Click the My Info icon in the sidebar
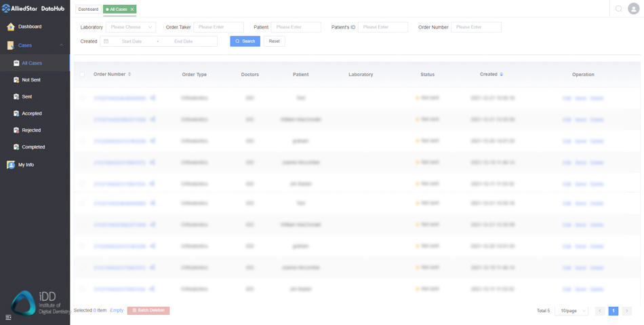Screen dimensions: 644x325 coord(11,165)
